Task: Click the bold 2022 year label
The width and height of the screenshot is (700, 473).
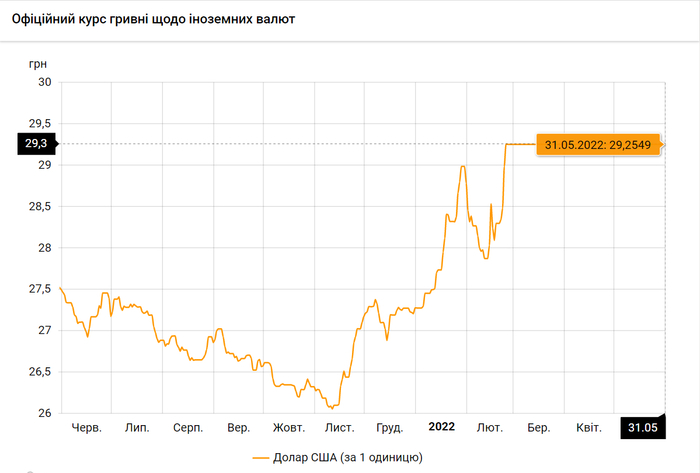Action: (441, 427)
